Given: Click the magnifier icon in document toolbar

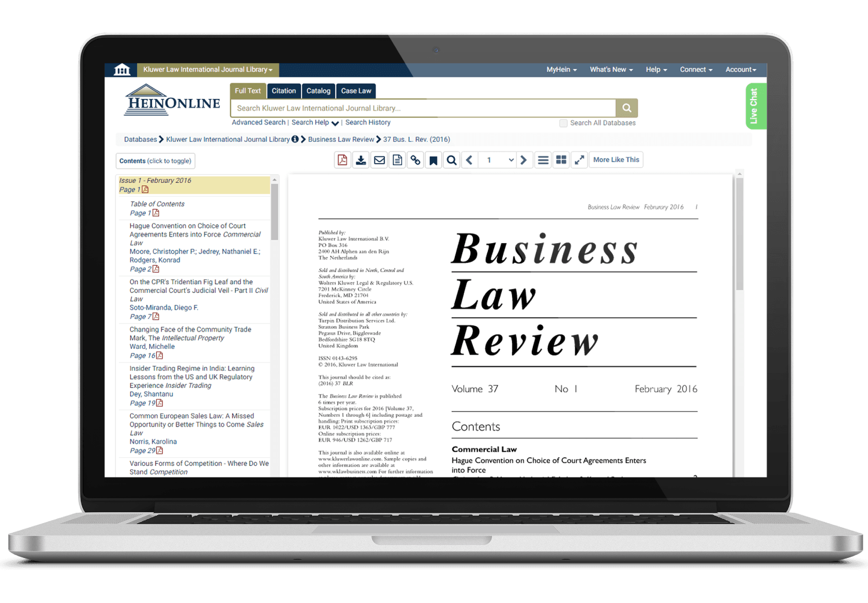Looking at the screenshot, I should [452, 160].
